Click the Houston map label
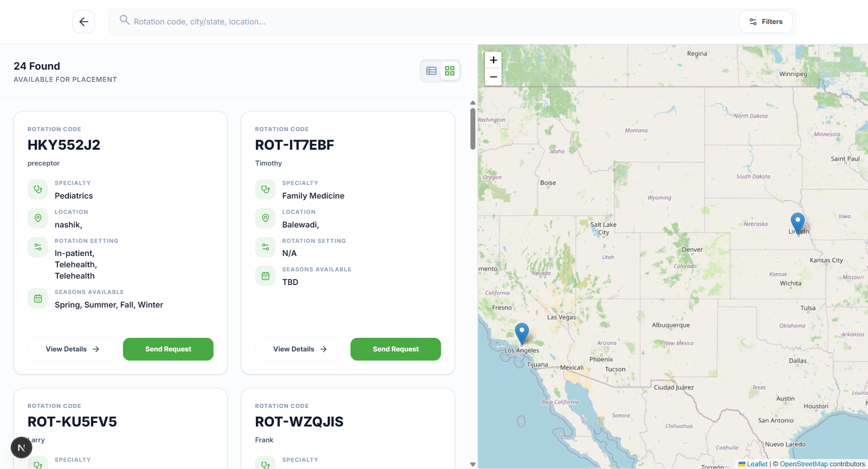 pos(816,406)
